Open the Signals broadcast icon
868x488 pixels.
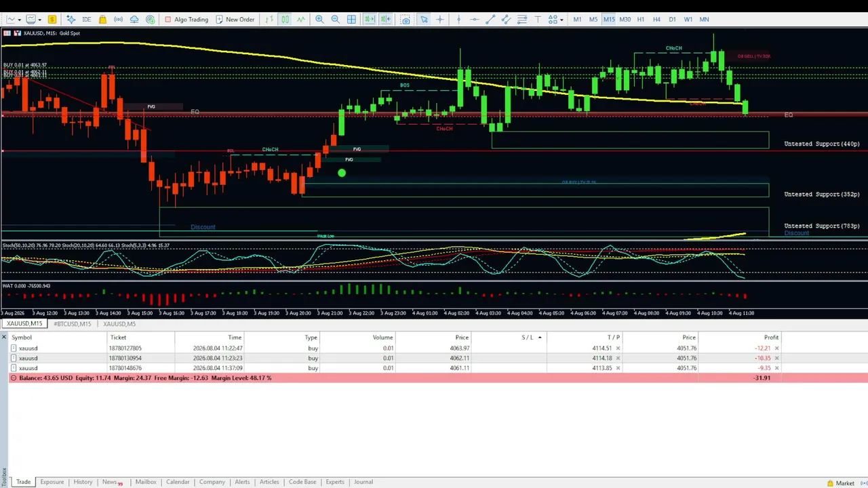coord(118,19)
